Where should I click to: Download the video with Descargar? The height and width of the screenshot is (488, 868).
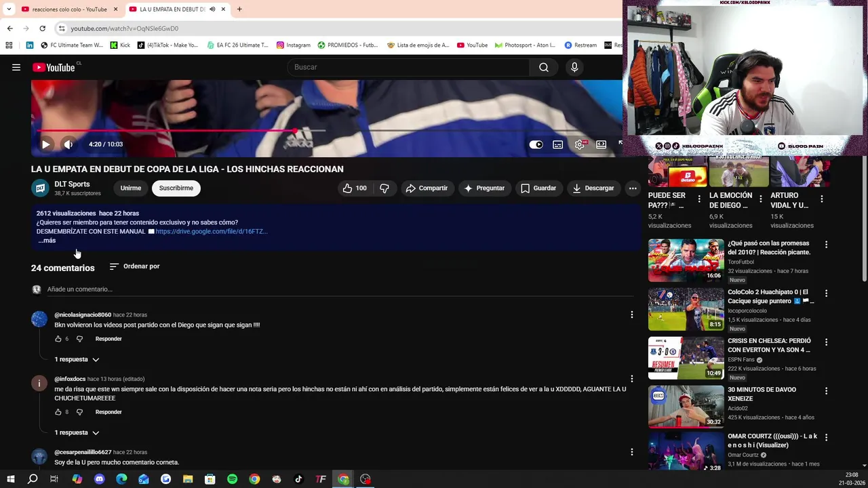(593, 188)
